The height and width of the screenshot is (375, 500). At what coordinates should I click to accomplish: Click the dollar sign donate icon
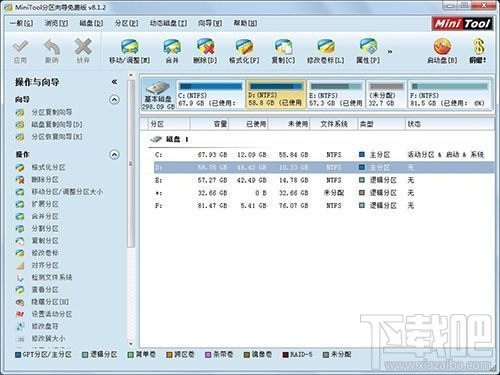pyautogui.click(x=478, y=47)
